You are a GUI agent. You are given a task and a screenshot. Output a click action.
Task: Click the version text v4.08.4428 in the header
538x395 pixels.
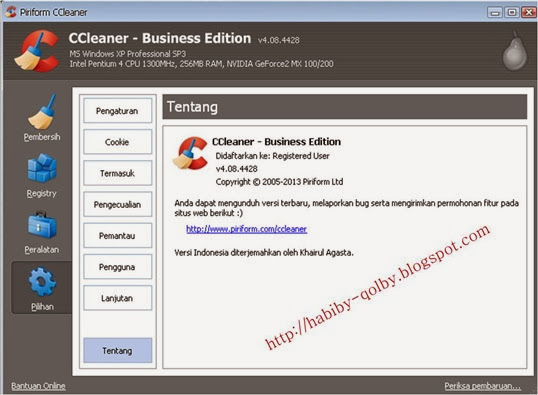pyautogui.click(x=279, y=40)
